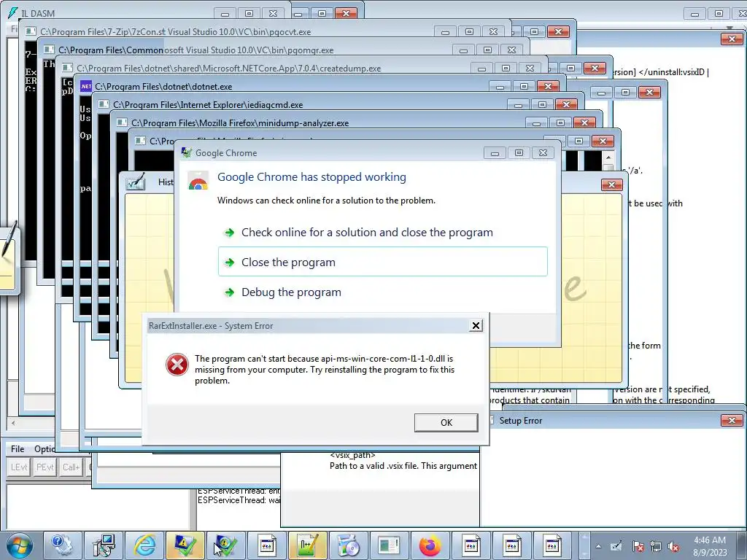The image size is (747, 560).
Task: Show hidden system tray icons
Action: coord(598,547)
